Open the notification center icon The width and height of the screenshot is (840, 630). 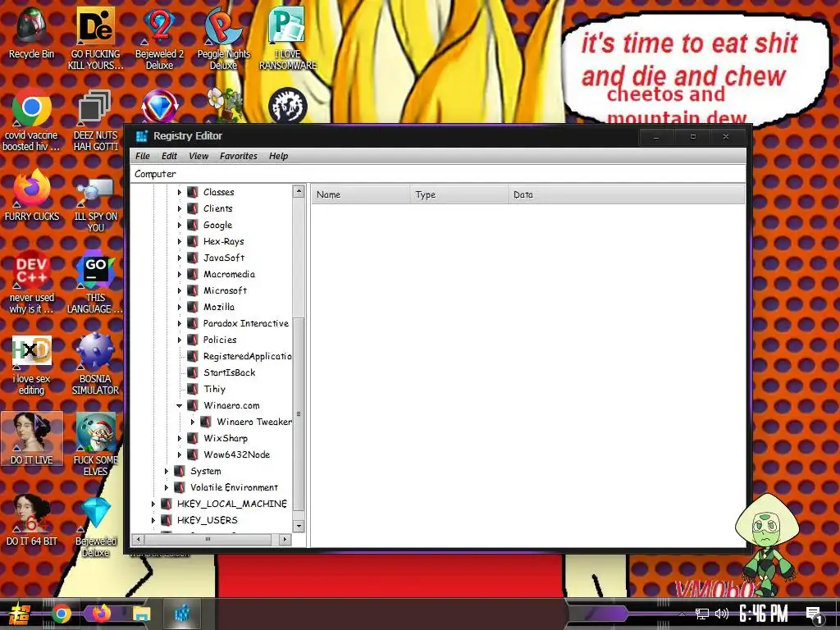pos(815,615)
